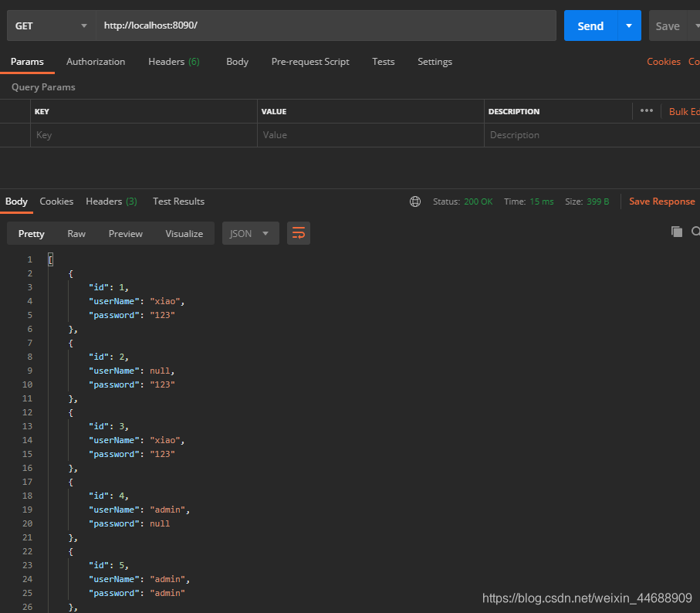The width and height of the screenshot is (700, 613).
Task: Open the request Cookies link
Action: tap(664, 62)
